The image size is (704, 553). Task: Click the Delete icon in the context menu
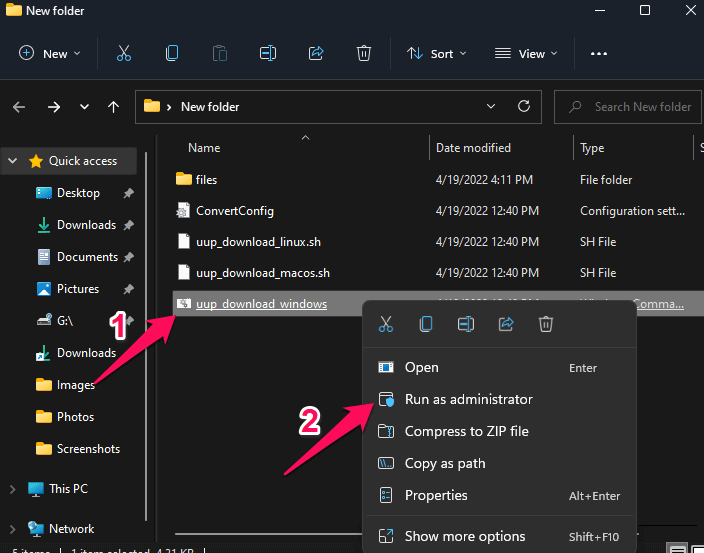click(x=546, y=323)
